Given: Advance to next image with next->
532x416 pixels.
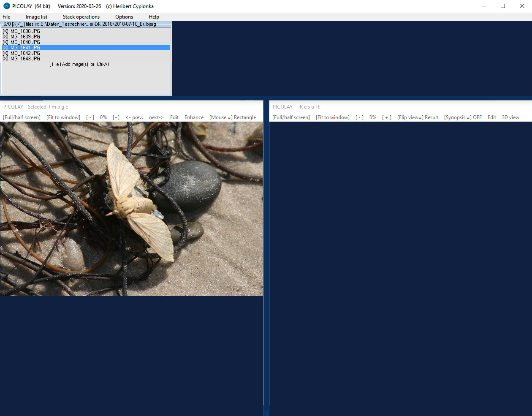Looking at the screenshot, I should (156, 117).
